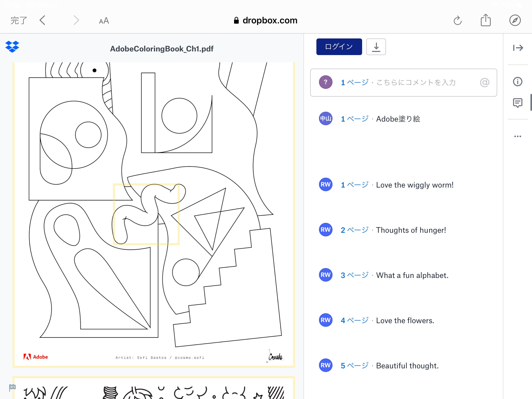Open the comments panel icon
The width and height of the screenshot is (532, 399).
pyautogui.click(x=517, y=103)
